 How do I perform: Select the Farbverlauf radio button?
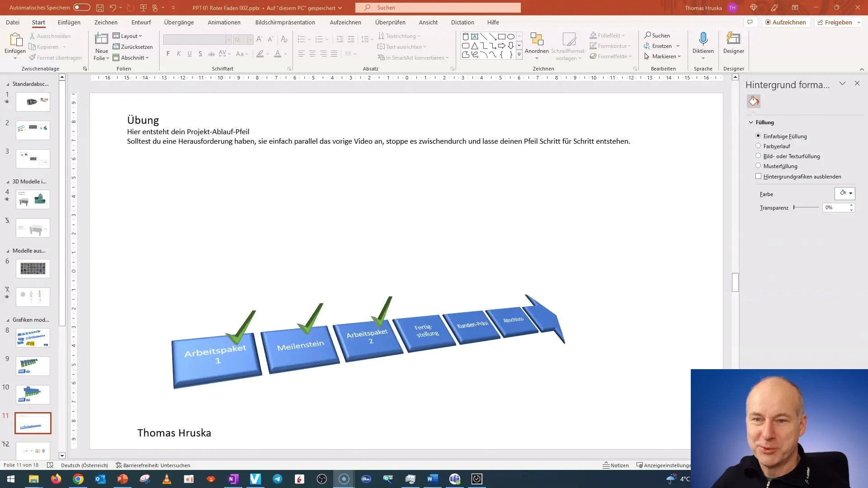tap(758, 145)
